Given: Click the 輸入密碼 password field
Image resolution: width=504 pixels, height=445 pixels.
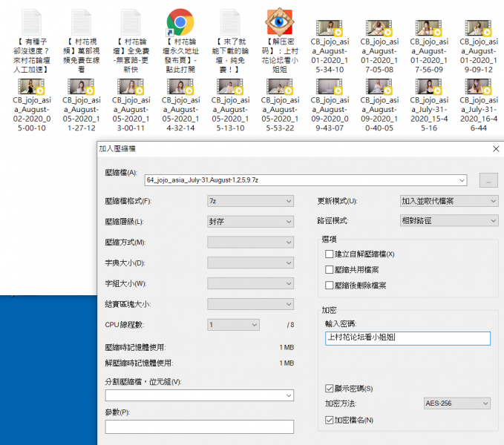Looking at the screenshot, I should pos(408,338).
